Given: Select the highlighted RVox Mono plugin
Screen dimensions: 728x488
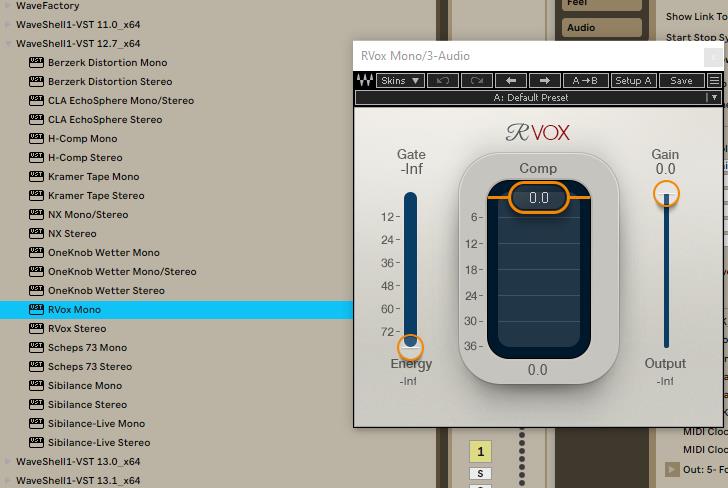Looking at the screenshot, I should pyautogui.click(x=176, y=310).
